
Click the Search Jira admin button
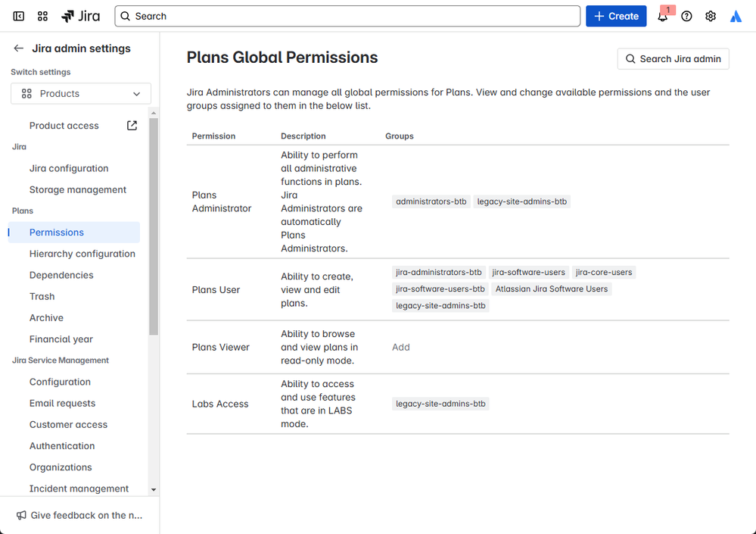click(673, 59)
